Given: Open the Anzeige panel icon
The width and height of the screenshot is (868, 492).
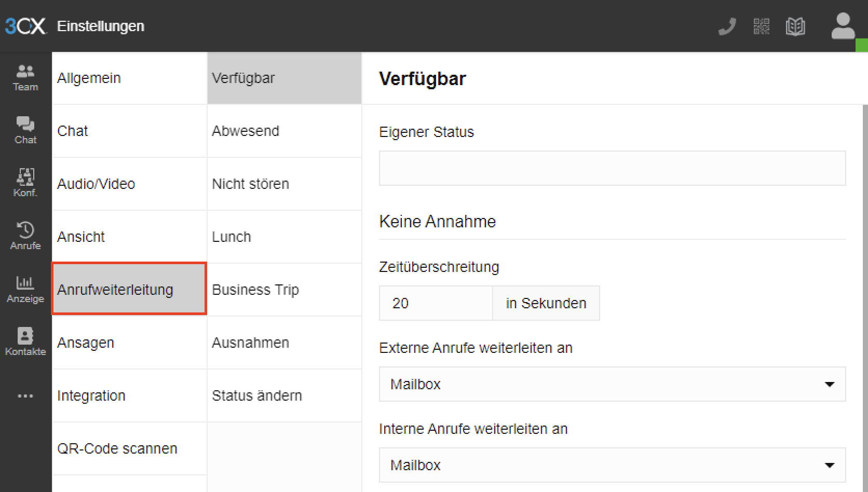Looking at the screenshot, I should [25, 289].
